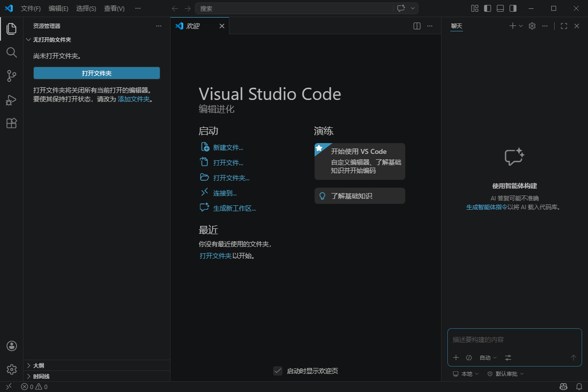This screenshot has width=588, height=392.
Task: Send chat message with the arrow icon
Action: coord(573,358)
